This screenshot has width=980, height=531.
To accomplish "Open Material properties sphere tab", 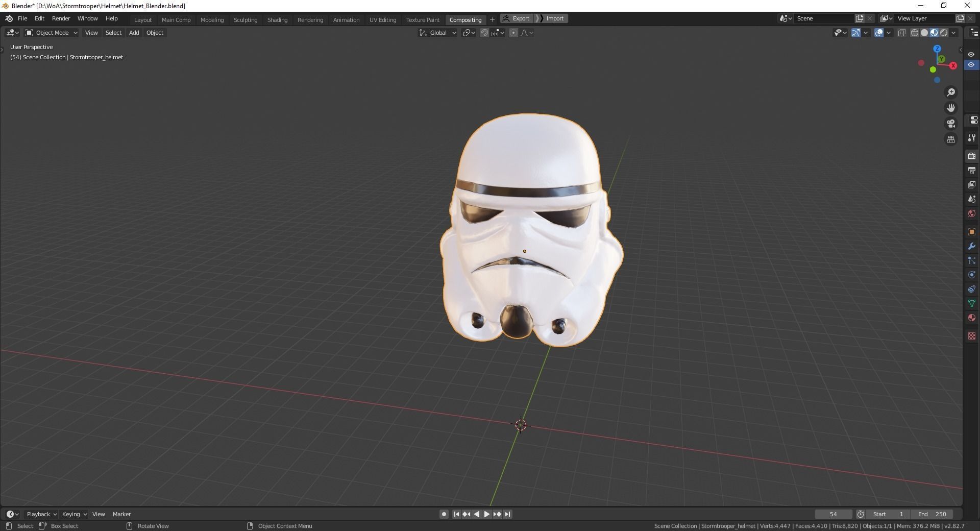I will (972, 318).
